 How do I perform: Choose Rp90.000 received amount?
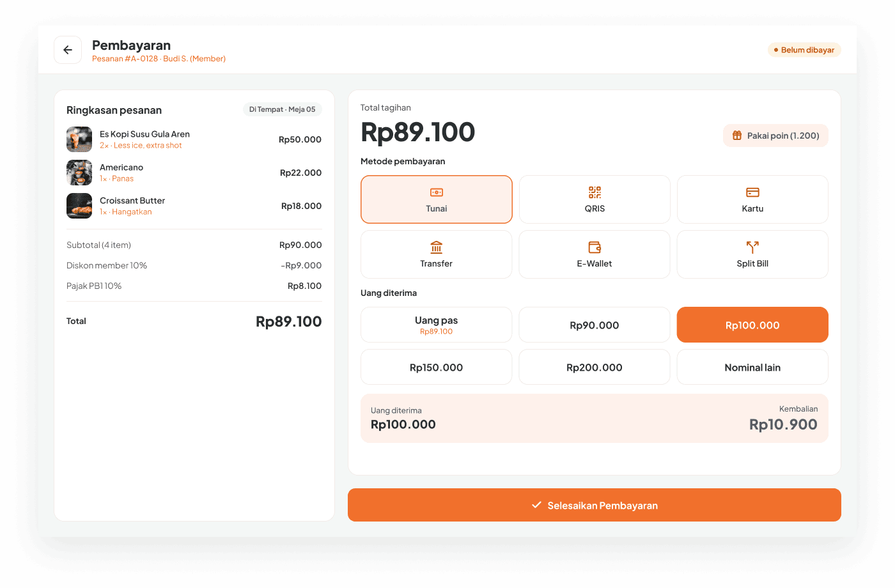click(x=595, y=325)
